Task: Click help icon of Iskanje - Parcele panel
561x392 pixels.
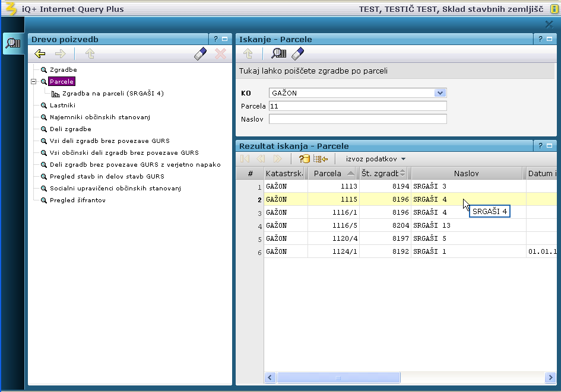Action: (x=541, y=39)
